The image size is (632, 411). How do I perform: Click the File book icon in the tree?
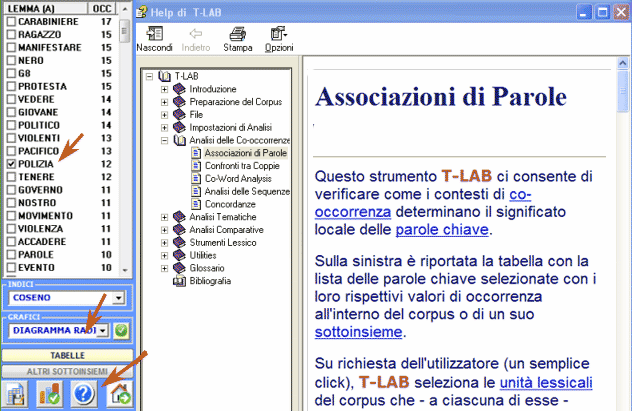179,115
